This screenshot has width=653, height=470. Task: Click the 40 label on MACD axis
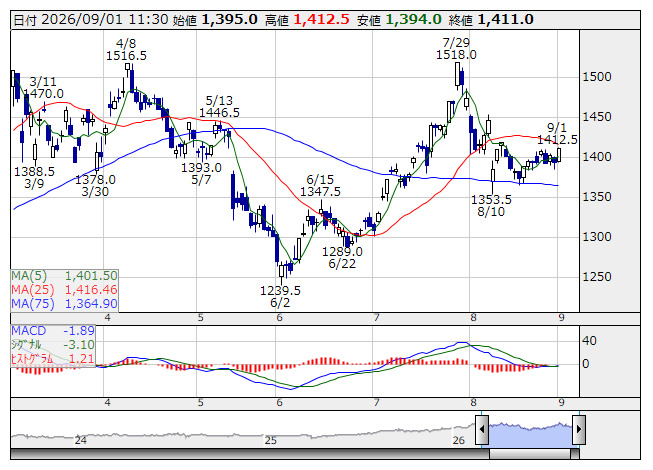point(589,341)
